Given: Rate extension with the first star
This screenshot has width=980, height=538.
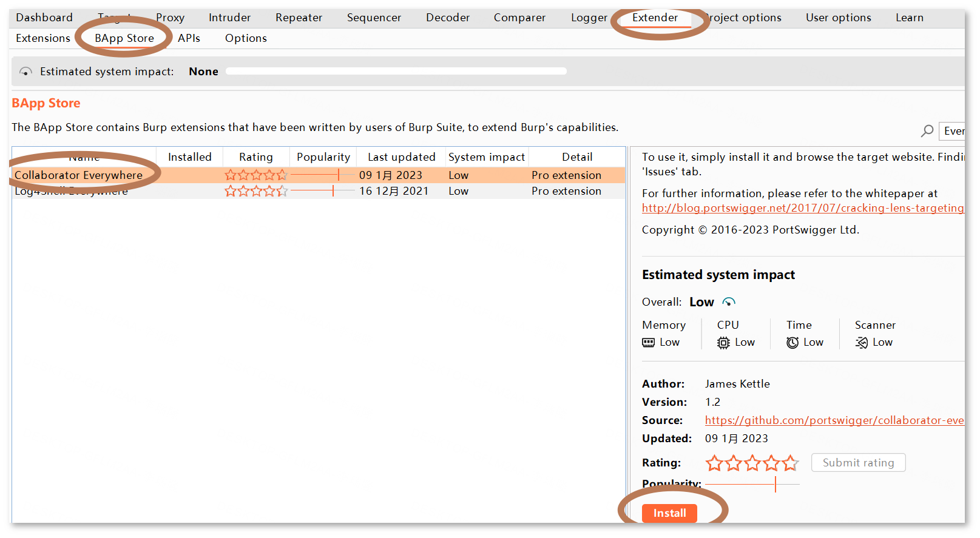Looking at the screenshot, I should pyautogui.click(x=714, y=463).
